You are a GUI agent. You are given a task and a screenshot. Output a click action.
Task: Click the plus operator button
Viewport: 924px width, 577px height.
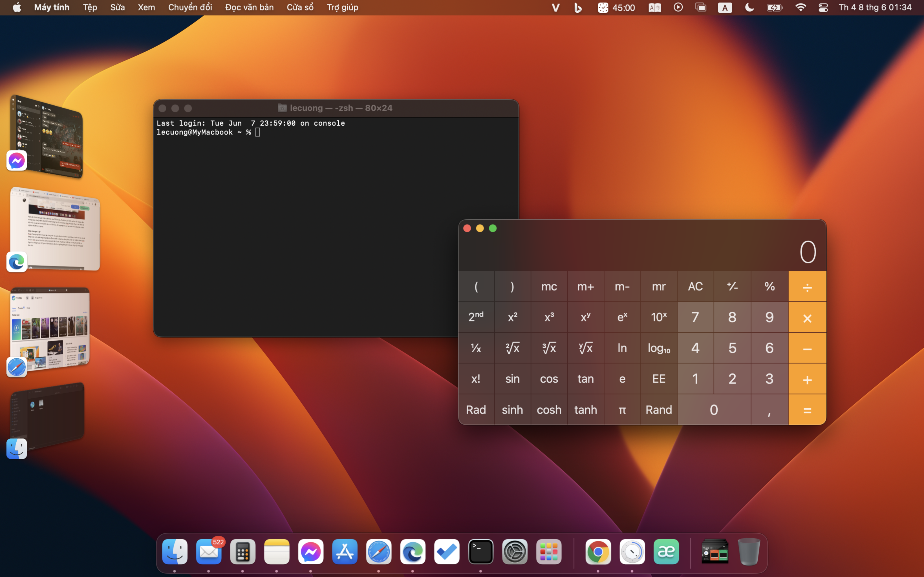807,379
